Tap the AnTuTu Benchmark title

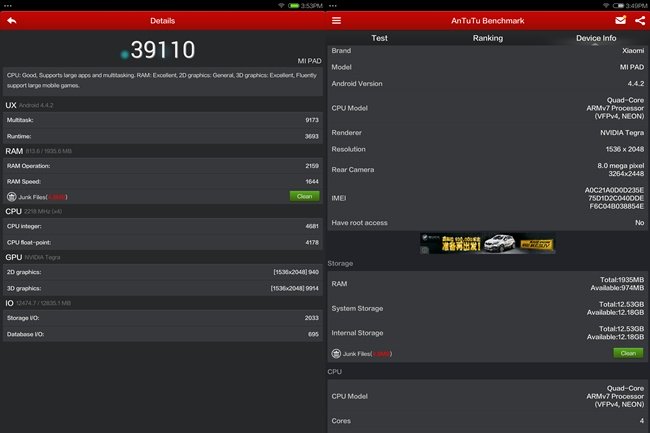(488, 21)
